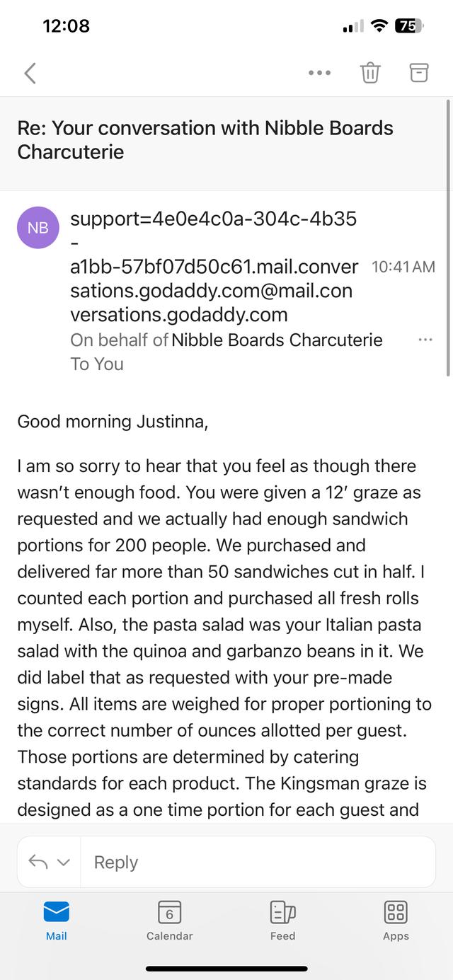Tap the reply arrow icon
Viewport: 453px width, 980px height.
(x=38, y=862)
